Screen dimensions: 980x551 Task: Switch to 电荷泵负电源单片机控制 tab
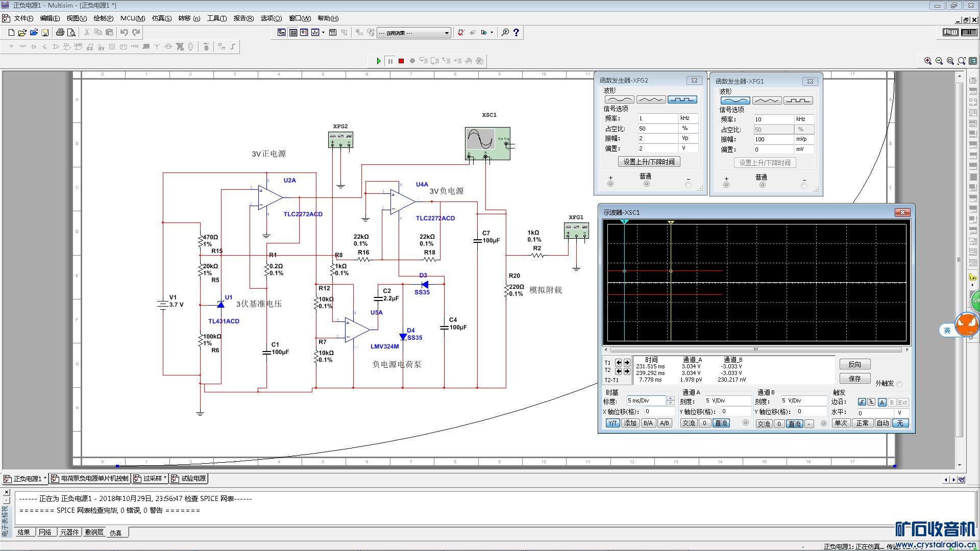(x=90, y=479)
